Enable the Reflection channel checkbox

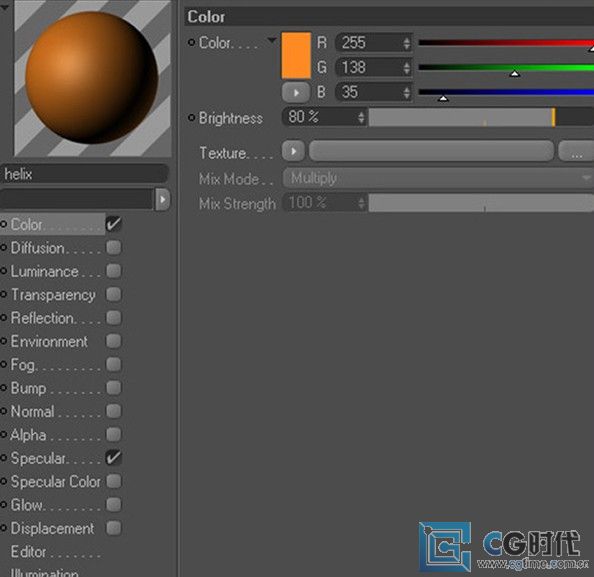point(114,317)
